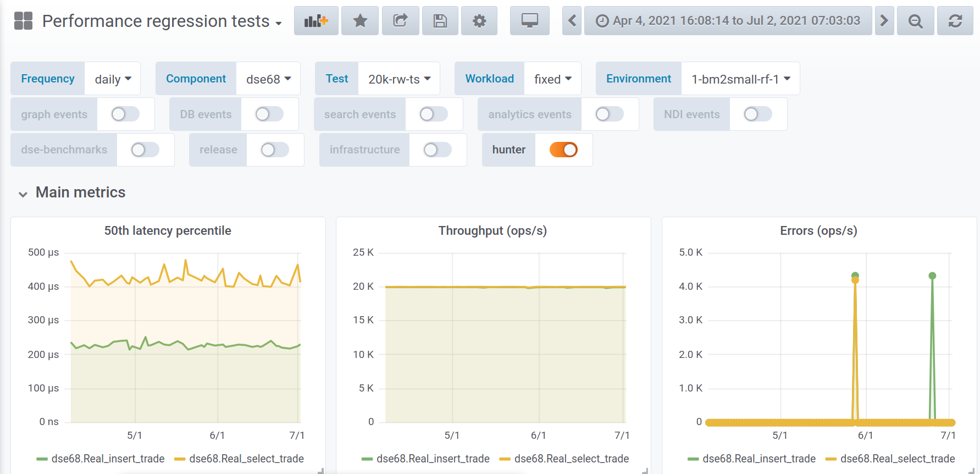Click the Component variable label
The image size is (980, 474).
tap(196, 79)
